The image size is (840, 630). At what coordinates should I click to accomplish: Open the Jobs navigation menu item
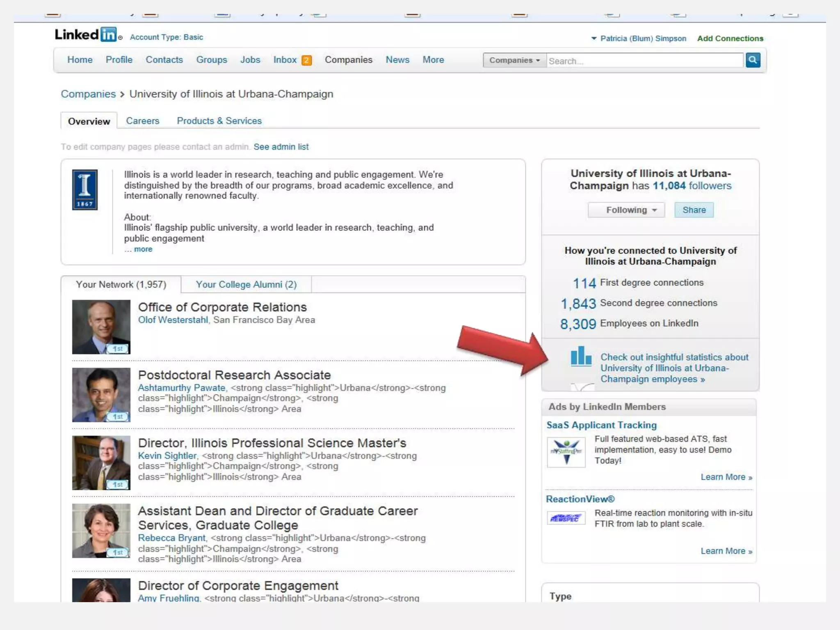point(250,60)
